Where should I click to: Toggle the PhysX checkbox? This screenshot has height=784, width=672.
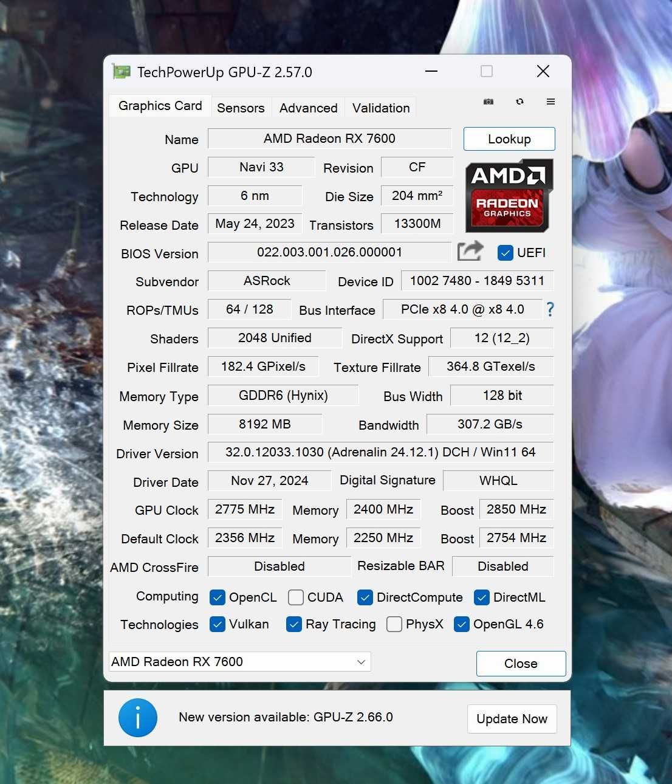click(394, 624)
